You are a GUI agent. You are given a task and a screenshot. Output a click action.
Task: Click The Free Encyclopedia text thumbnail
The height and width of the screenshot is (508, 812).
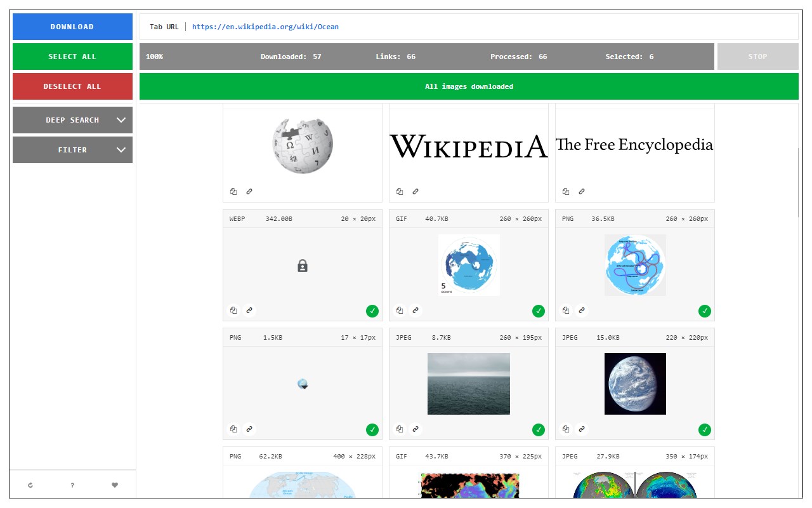point(635,145)
